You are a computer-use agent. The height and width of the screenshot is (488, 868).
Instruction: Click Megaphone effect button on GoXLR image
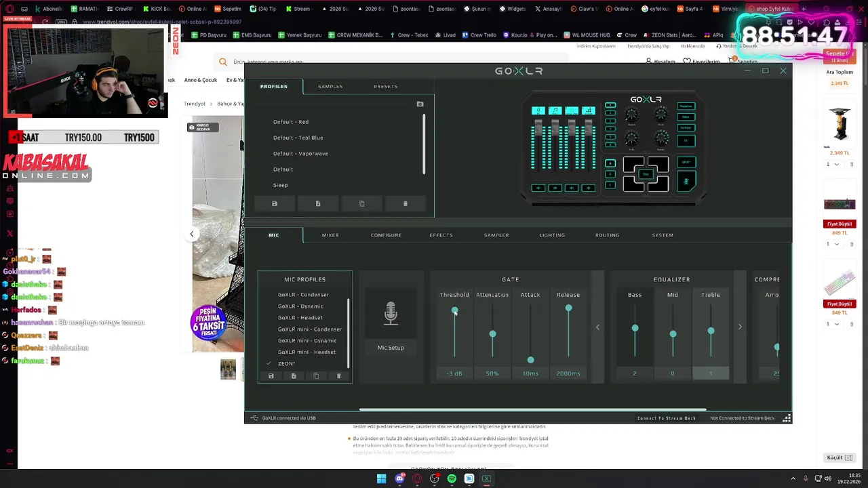pyautogui.click(x=686, y=106)
